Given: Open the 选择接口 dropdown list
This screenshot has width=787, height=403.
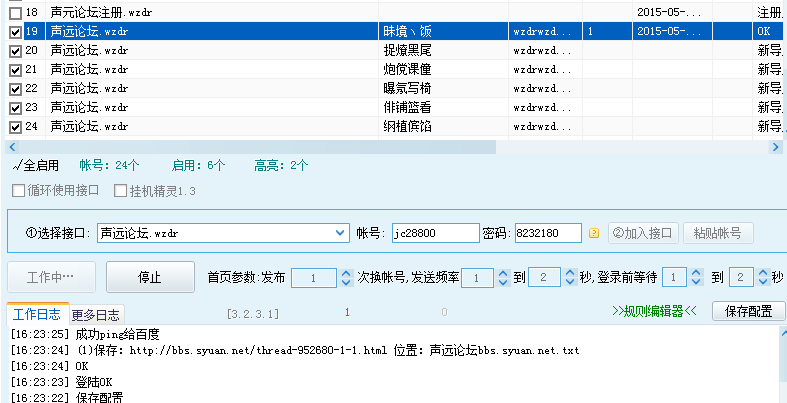Looking at the screenshot, I should 339,233.
